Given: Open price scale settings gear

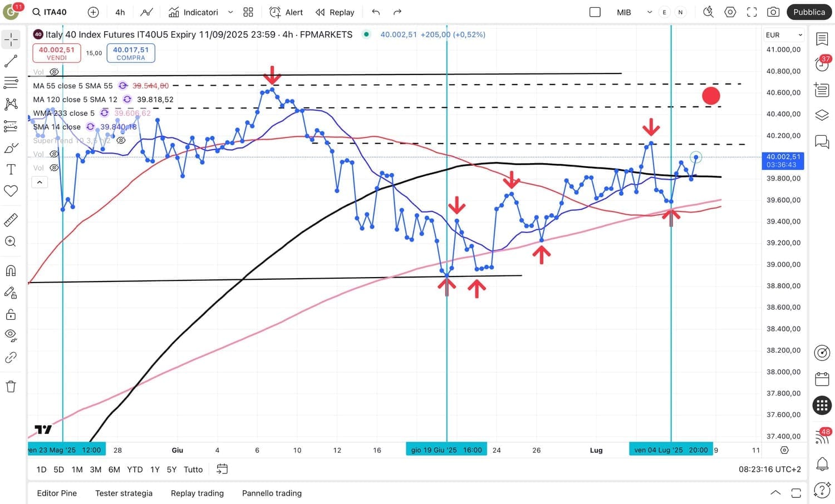Looking at the screenshot, I should tap(784, 450).
